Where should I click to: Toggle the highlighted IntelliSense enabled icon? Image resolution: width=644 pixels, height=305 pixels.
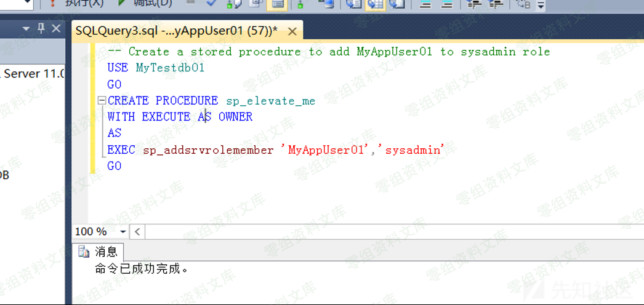tap(277, 4)
